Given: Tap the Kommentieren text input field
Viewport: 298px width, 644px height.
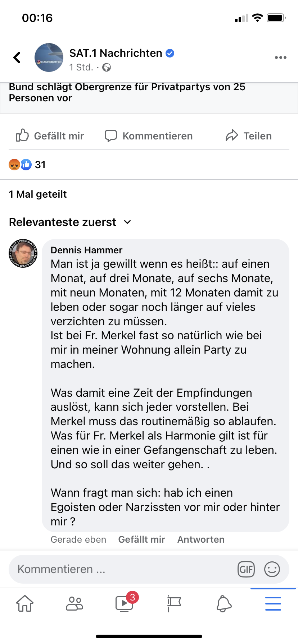Looking at the screenshot, I should [x=122, y=569].
